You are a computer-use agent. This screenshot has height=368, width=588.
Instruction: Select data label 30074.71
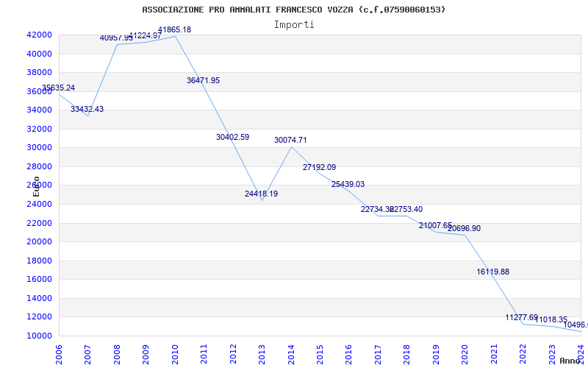(x=290, y=140)
